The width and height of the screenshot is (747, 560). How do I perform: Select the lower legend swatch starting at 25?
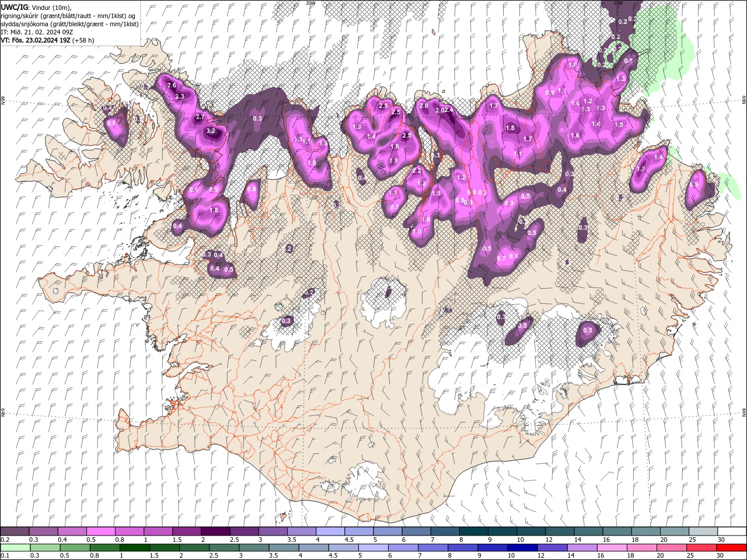tap(701, 548)
